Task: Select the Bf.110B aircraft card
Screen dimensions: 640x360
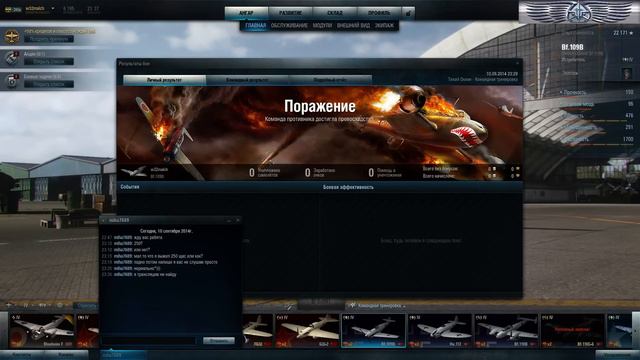Action: tap(507, 331)
